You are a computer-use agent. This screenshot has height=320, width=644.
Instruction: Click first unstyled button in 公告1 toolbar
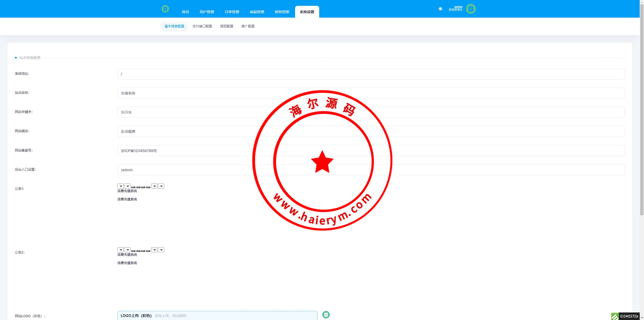pyautogui.click(x=133, y=187)
